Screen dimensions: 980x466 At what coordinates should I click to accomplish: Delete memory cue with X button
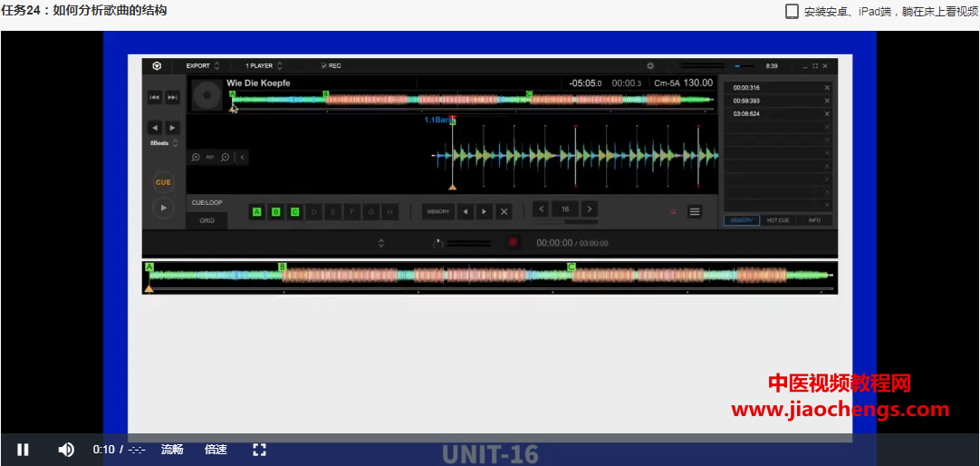(504, 212)
